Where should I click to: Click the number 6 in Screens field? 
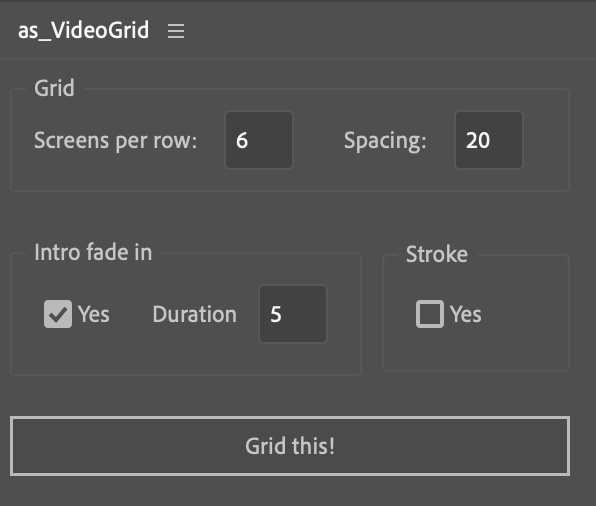pyautogui.click(x=242, y=140)
